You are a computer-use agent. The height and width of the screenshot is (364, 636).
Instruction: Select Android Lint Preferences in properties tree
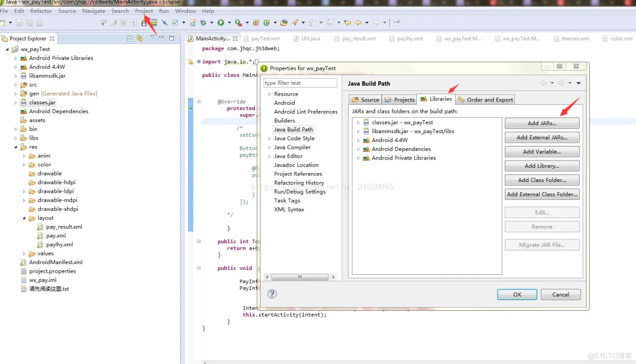[x=306, y=112]
